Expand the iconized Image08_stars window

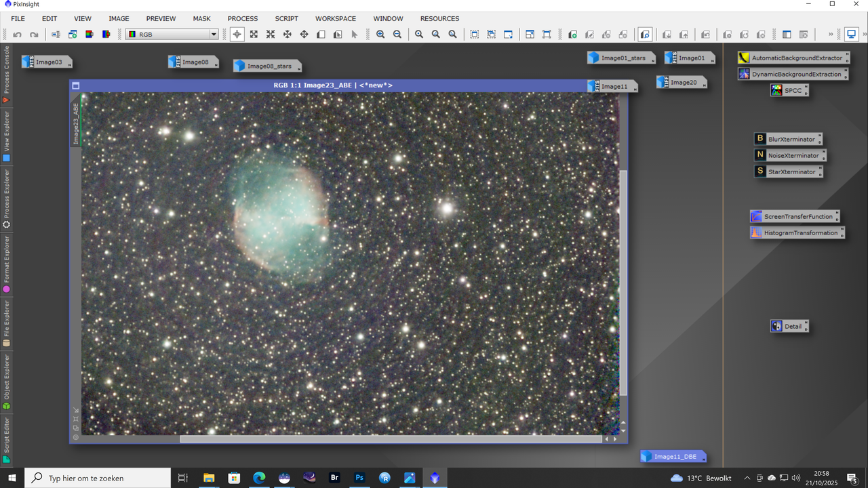(267, 66)
